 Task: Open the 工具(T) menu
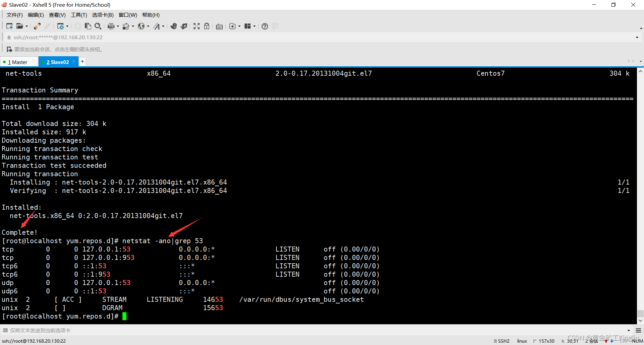click(78, 15)
